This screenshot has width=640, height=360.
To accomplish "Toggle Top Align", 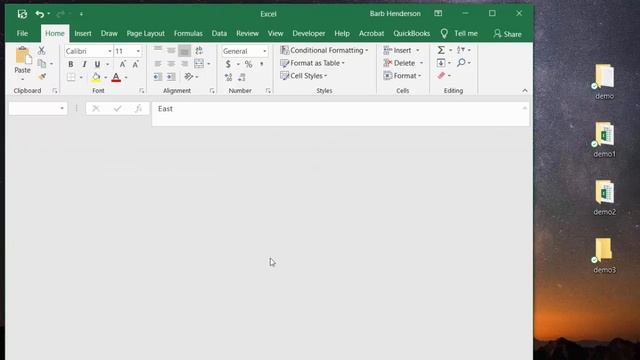I will click(158, 51).
